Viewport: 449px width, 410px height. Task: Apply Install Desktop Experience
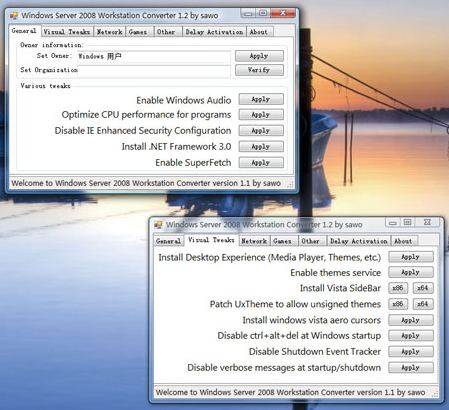411,257
